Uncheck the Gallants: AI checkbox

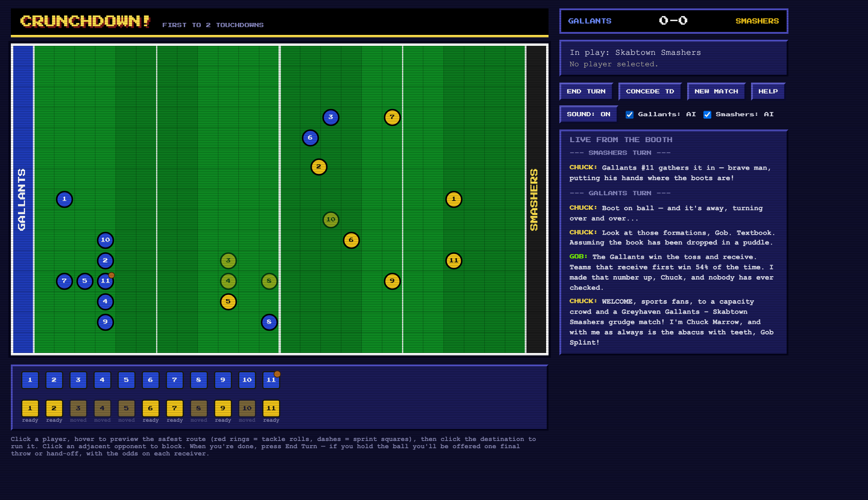click(629, 115)
